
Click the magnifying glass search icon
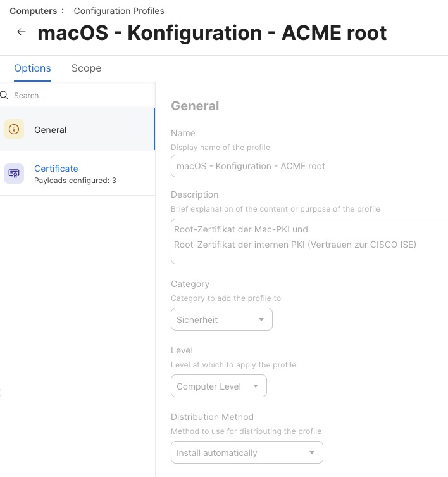(4, 96)
